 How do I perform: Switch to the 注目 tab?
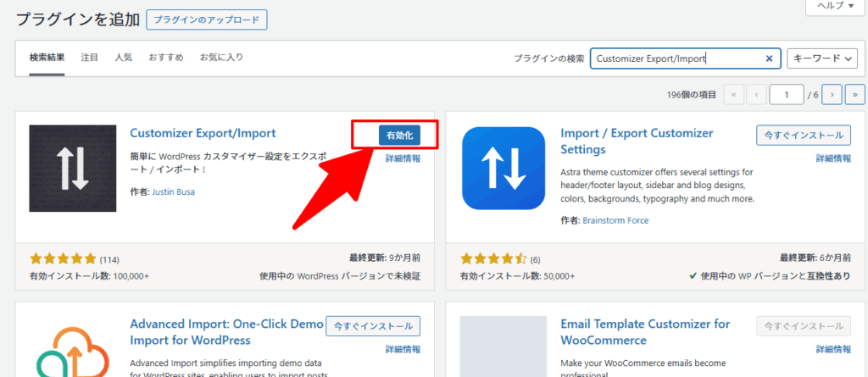click(90, 58)
